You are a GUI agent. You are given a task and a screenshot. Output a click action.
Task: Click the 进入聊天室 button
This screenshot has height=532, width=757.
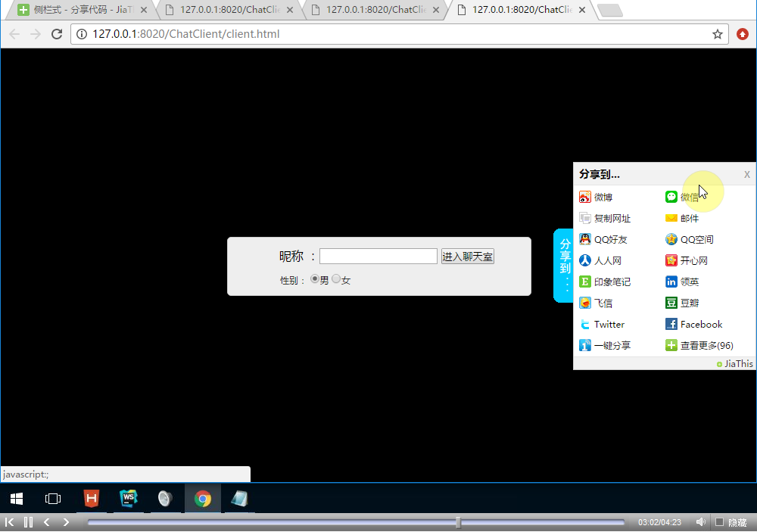pos(467,257)
